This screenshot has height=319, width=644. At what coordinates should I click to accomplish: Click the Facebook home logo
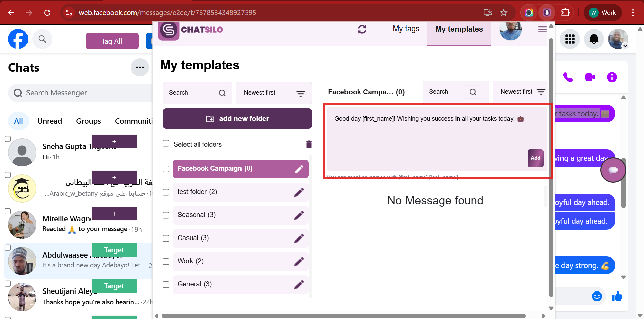pos(18,39)
